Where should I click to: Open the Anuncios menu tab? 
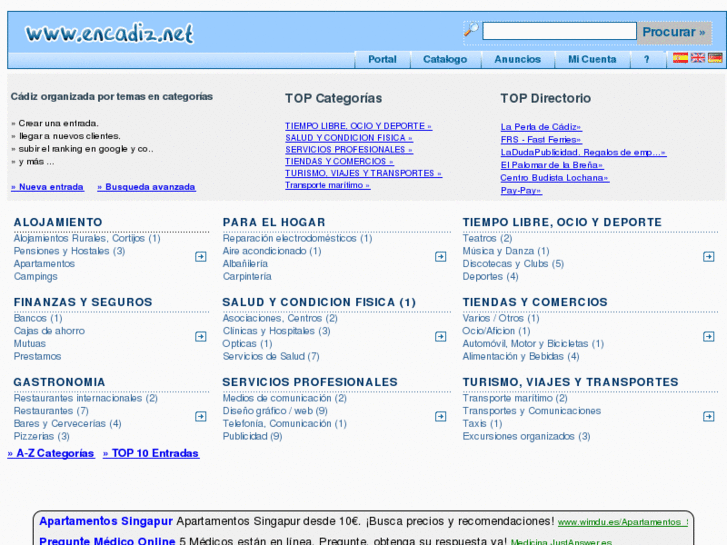click(x=517, y=59)
